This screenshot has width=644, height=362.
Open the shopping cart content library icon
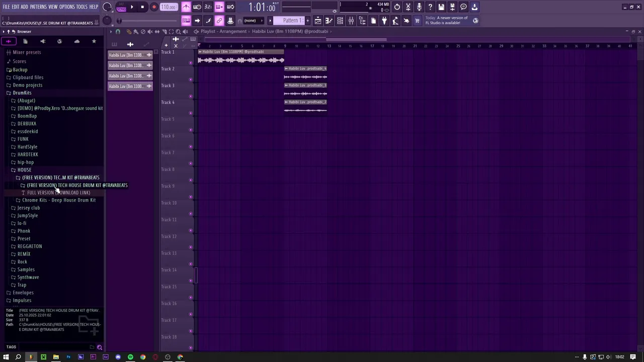417,21
